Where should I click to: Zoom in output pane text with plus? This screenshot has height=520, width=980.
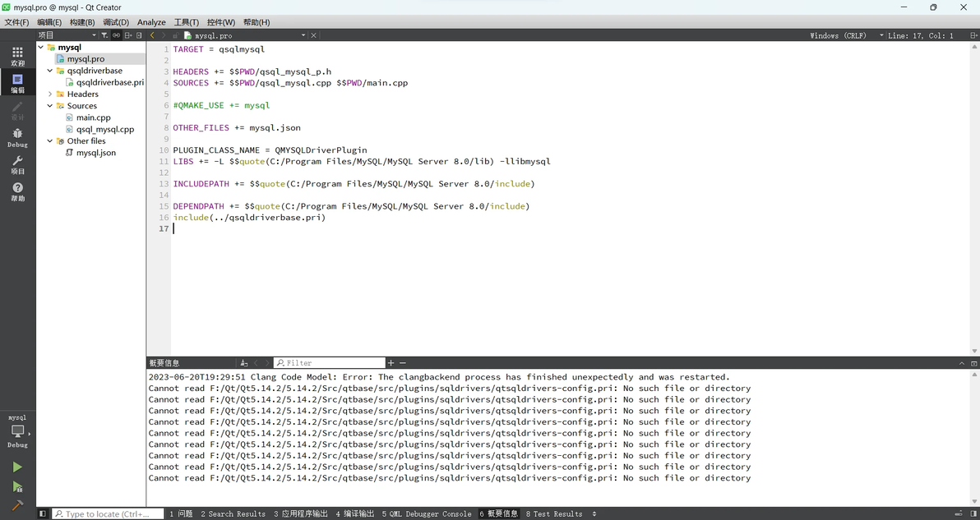click(x=391, y=363)
